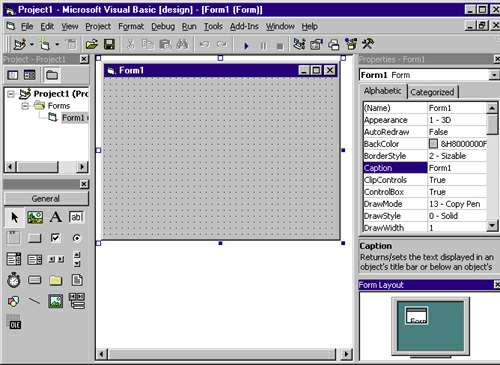Click the View Code button in Project panel
This screenshot has height=365, width=500.
pos(13,75)
